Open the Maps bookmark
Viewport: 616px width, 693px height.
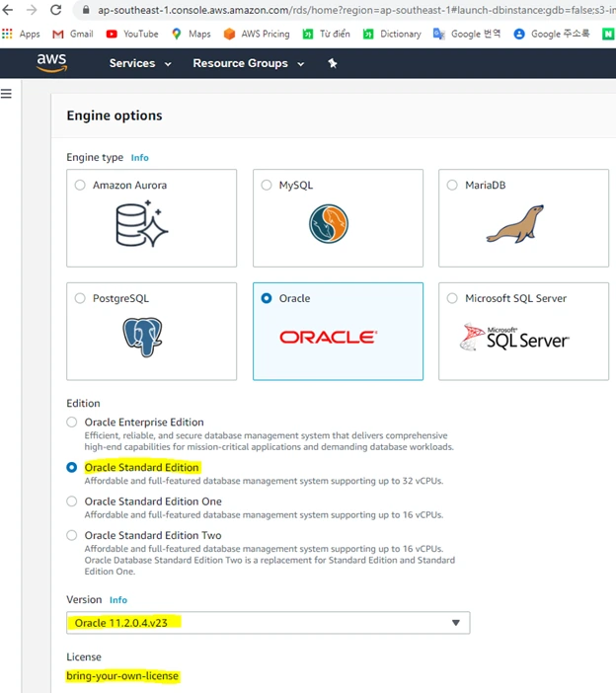[x=192, y=34]
